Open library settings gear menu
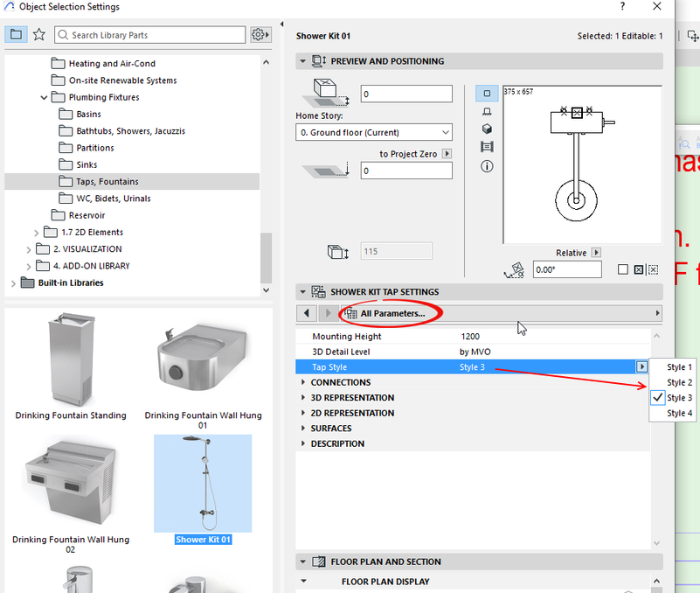Image resolution: width=700 pixels, height=593 pixels. click(x=260, y=34)
